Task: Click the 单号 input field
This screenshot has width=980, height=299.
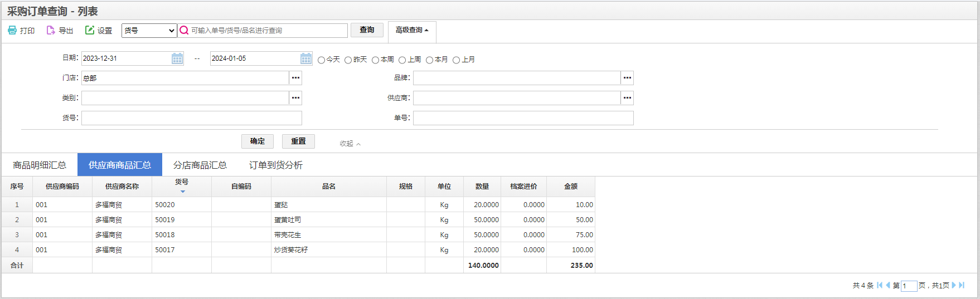Action: [523, 118]
